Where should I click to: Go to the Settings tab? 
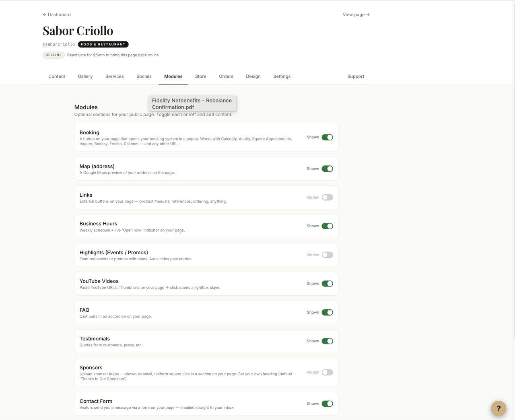click(x=282, y=76)
